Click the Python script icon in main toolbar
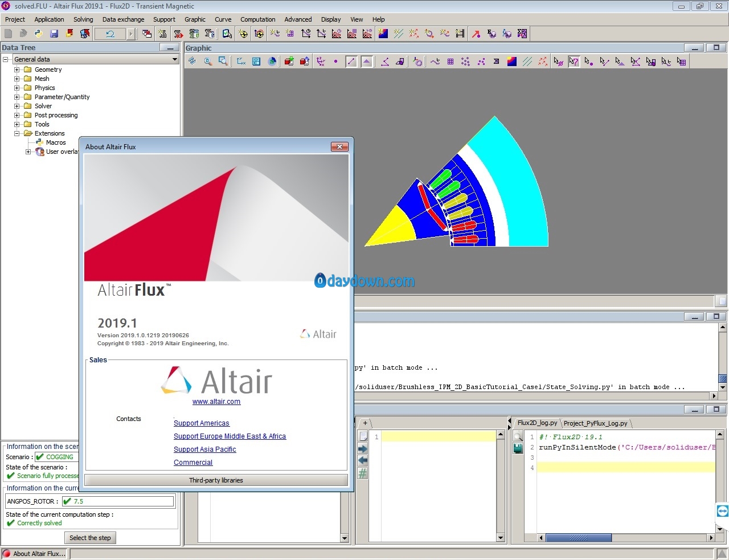Screen dimensions: 729x560 click(x=38, y=34)
